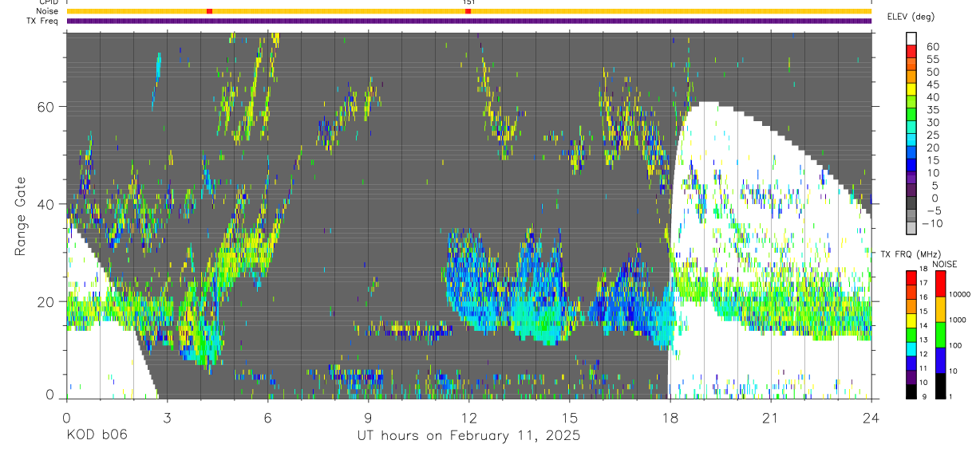The height and width of the screenshot is (452, 980).
Task: Click the '35' label on ELEV scale
Action: point(932,110)
